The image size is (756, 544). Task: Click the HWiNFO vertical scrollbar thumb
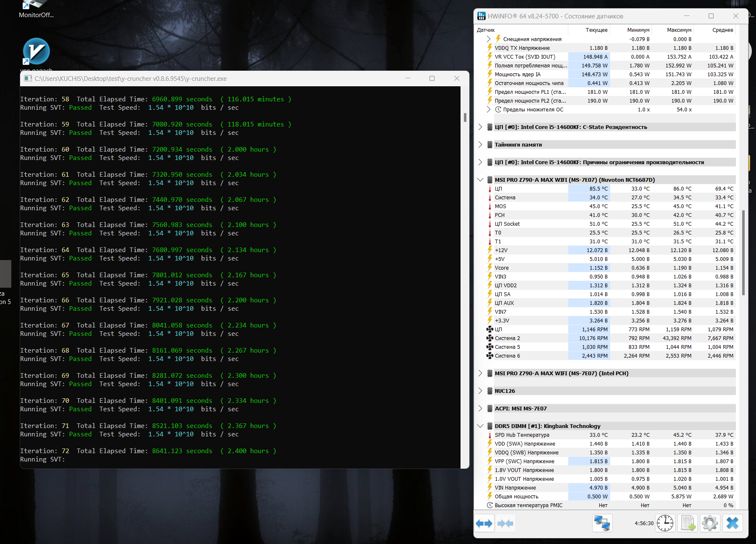tap(743, 253)
